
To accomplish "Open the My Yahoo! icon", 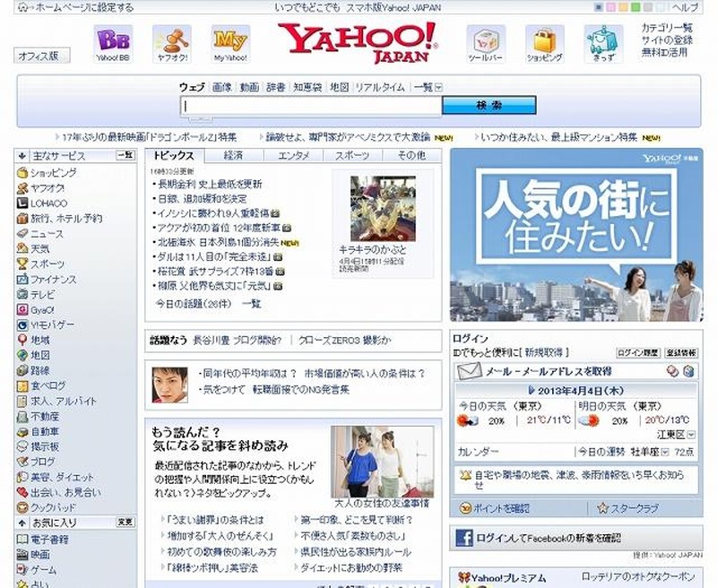I will click(x=230, y=39).
